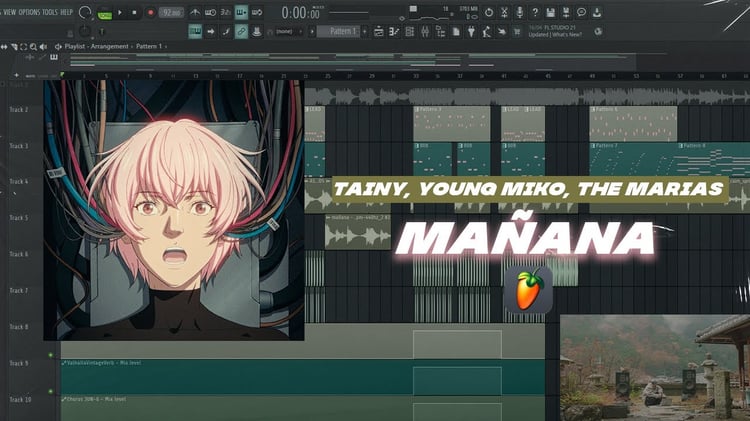Start playback with the play button

pyautogui.click(x=120, y=12)
